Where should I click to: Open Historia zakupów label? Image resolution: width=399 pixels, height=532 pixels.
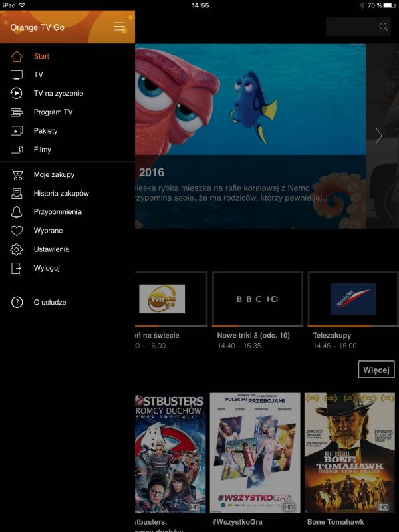[61, 193]
